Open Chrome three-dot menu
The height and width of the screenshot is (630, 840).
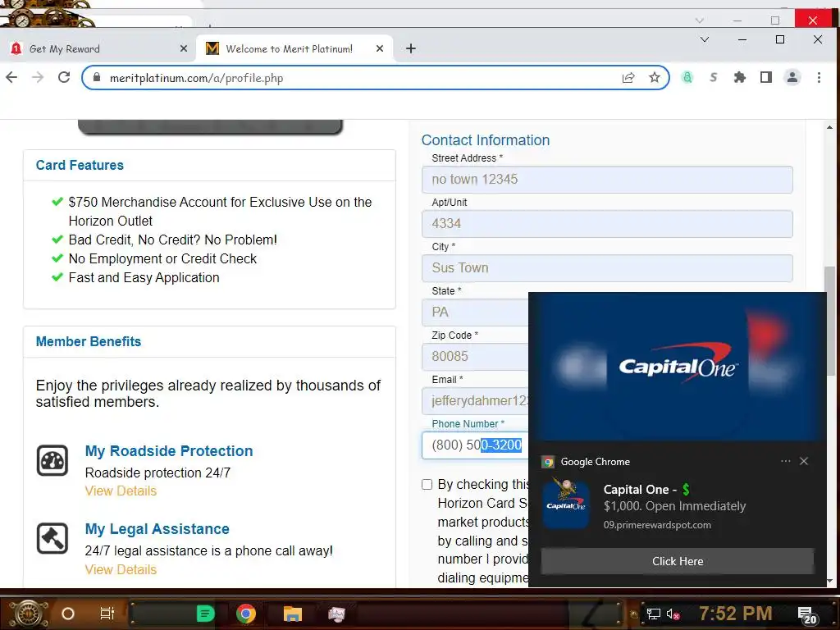click(x=819, y=78)
